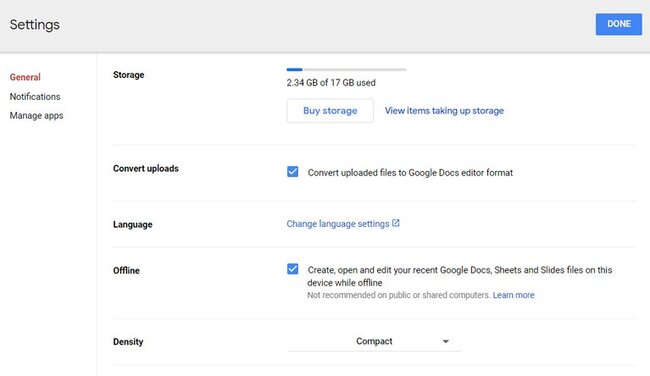The image size is (650, 376).
Task: Click the Language section label
Action: (x=133, y=225)
